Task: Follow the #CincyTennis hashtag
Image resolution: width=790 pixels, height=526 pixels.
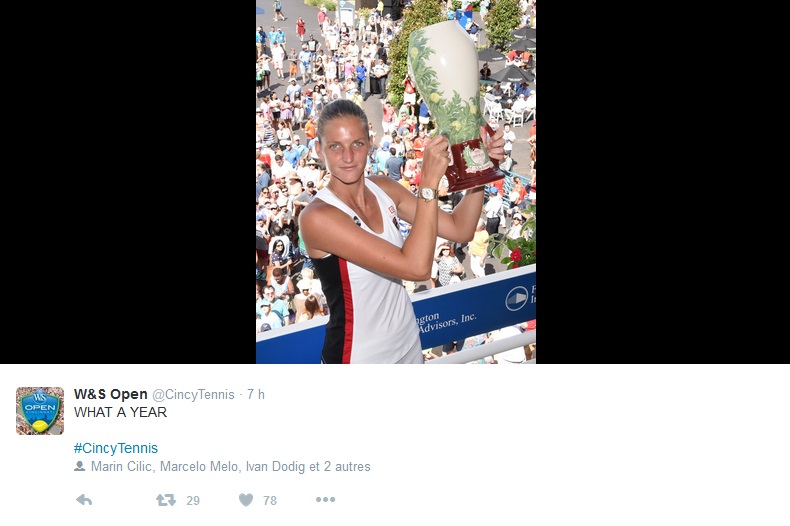Action: (x=116, y=448)
